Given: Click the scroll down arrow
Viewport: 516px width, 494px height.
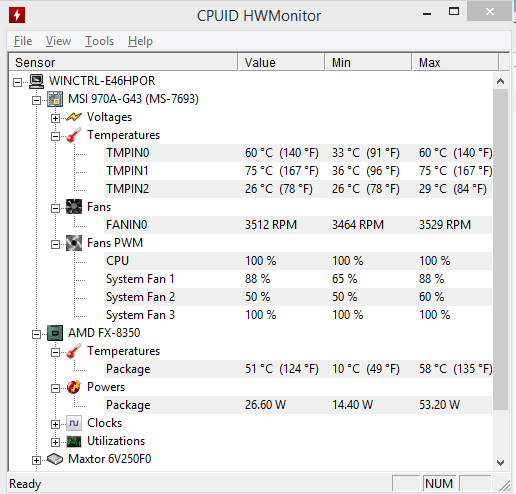Looking at the screenshot, I should click(500, 463).
